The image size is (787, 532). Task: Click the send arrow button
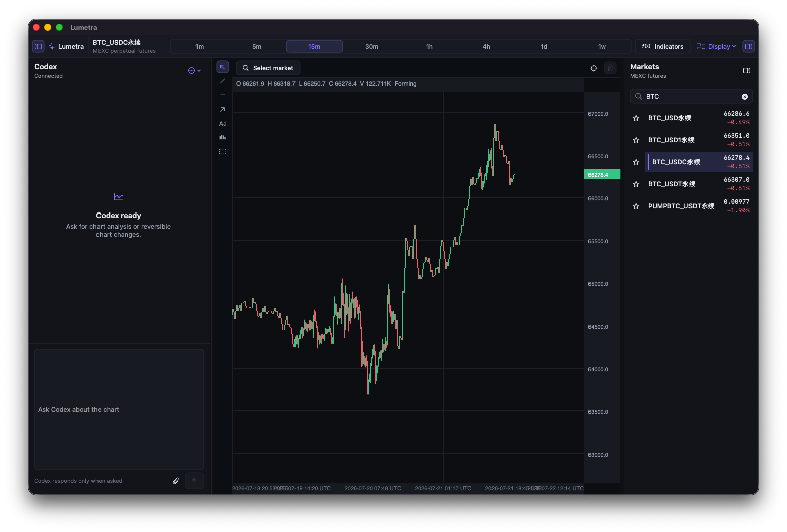(x=194, y=481)
